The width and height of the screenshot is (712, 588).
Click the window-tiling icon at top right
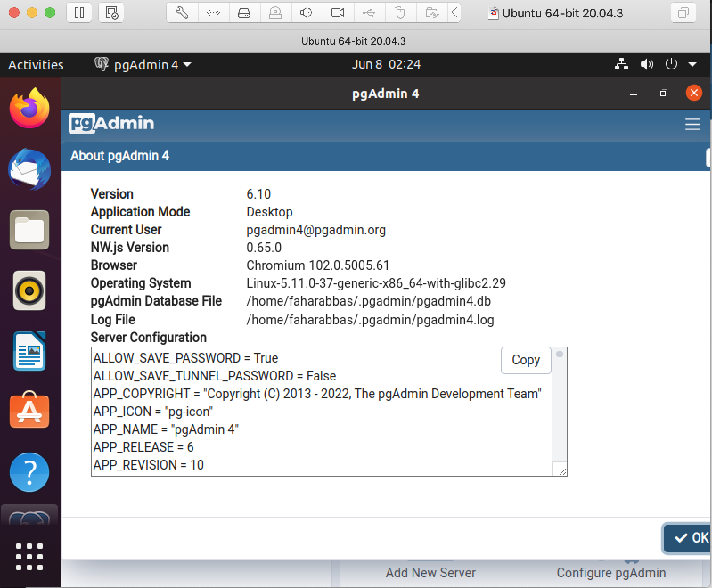(x=683, y=12)
